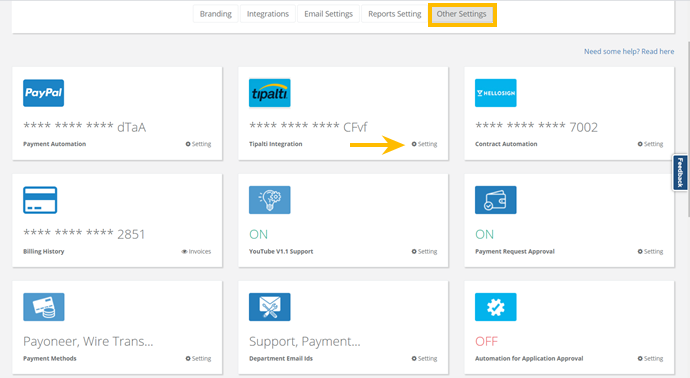
Task: Click the Department Email Ids envelope icon
Action: 270,307
